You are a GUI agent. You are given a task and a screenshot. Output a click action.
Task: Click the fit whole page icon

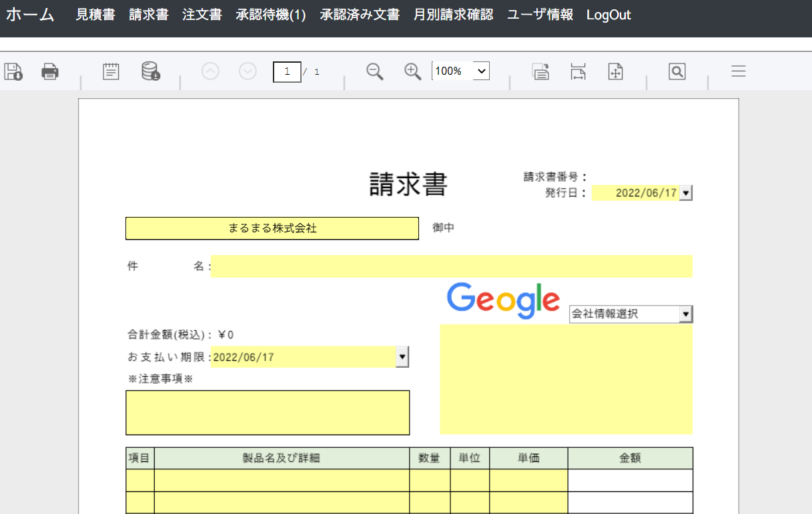click(x=615, y=71)
